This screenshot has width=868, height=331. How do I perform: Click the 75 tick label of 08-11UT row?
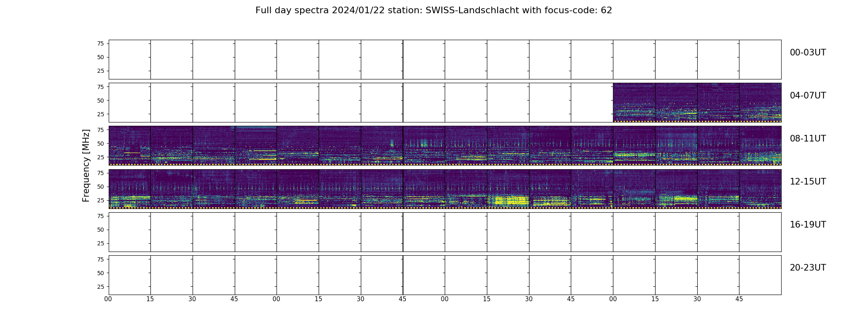(100, 130)
